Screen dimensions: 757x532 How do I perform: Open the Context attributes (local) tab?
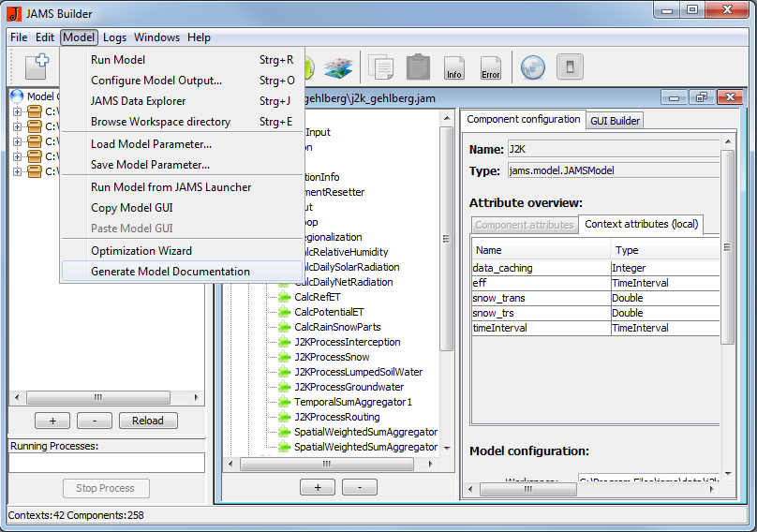coord(640,225)
